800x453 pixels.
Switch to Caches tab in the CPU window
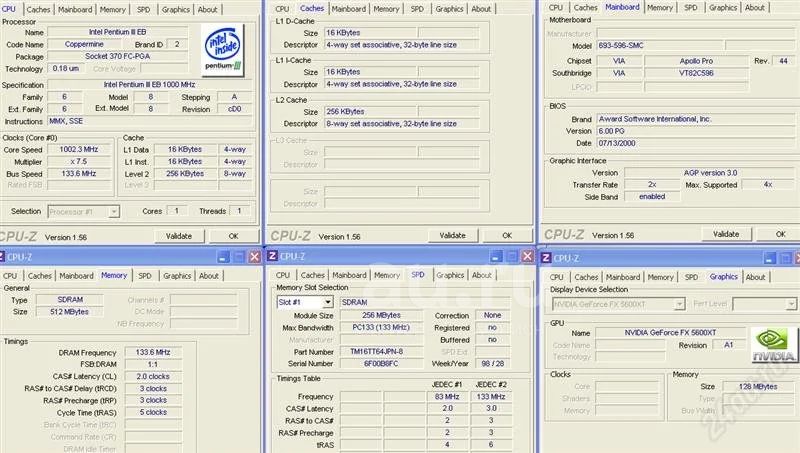(38, 9)
